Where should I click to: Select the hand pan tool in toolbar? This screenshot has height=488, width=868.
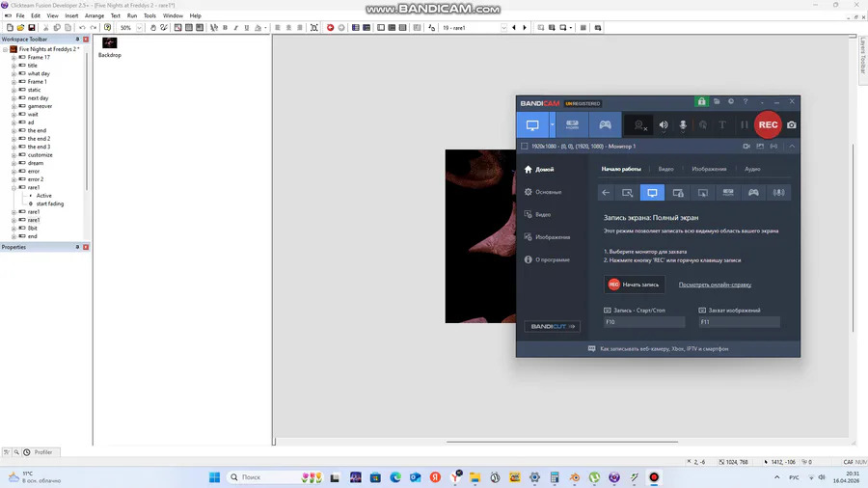(152, 28)
